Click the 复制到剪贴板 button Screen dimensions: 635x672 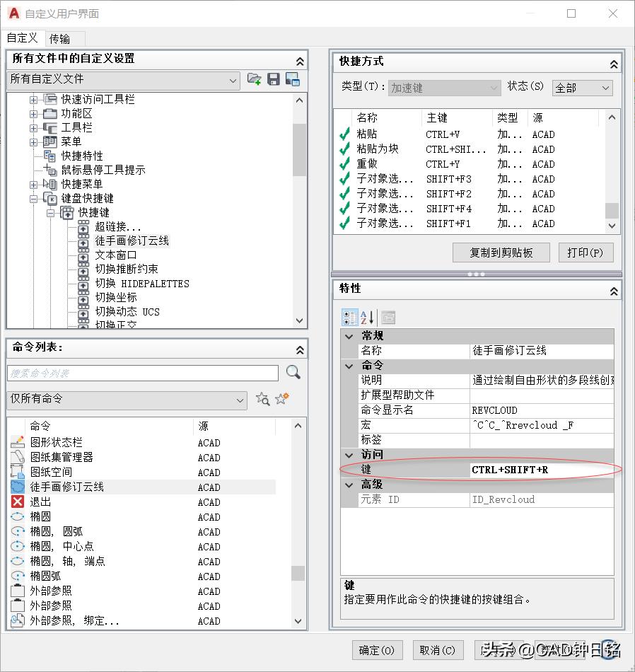501,253
